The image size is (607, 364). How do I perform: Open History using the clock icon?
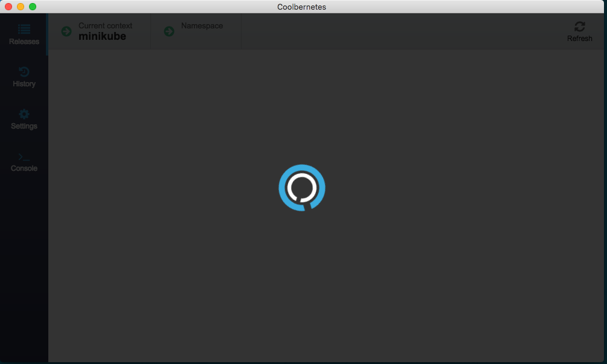(24, 72)
